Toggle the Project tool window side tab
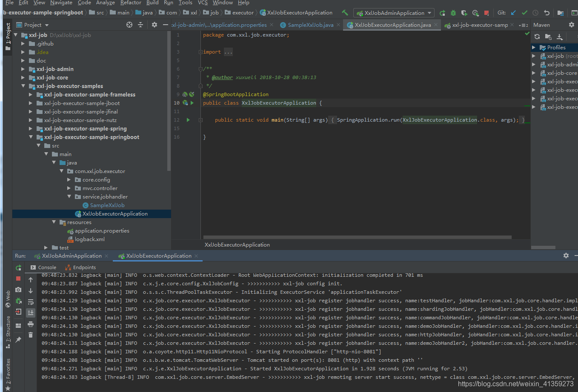Image resolution: width=578 pixels, height=392 pixels. pos(8,36)
